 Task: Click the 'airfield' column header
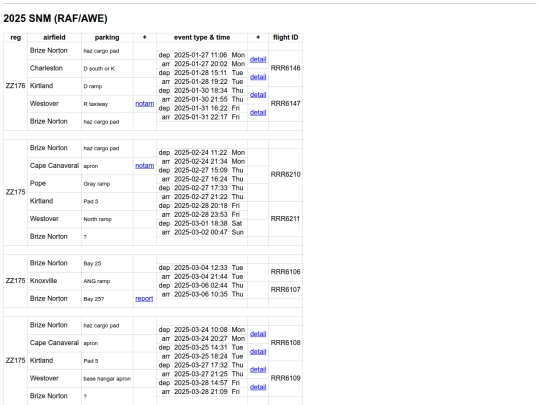click(54, 37)
